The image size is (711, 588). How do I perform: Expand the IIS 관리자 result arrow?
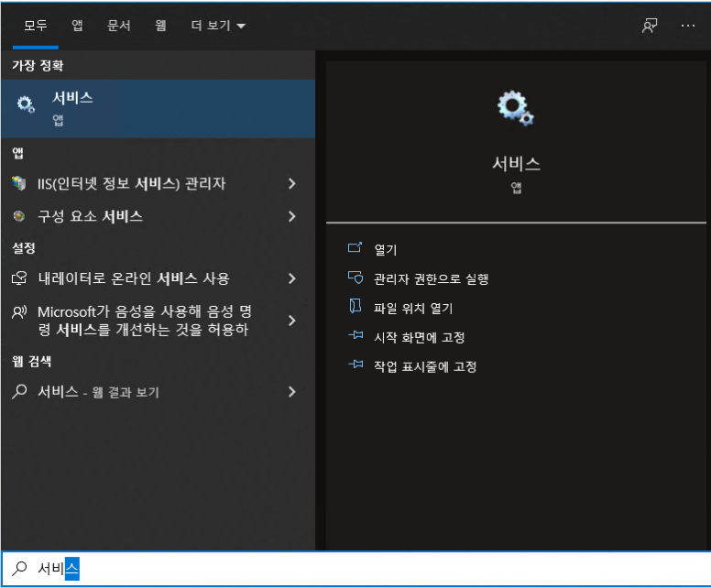pyautogui.click(x=292, y=183)
